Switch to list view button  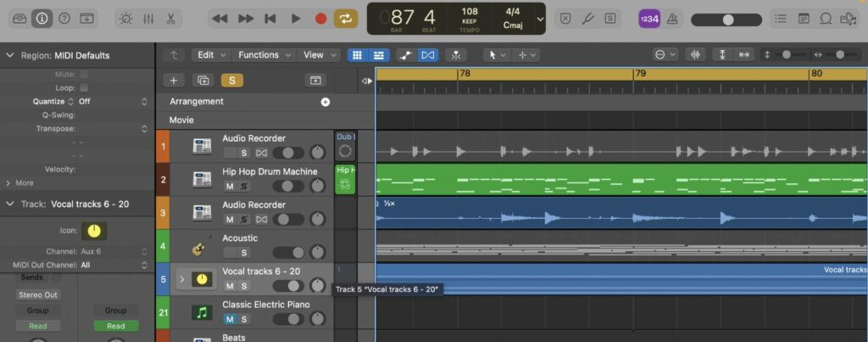click(379, 55)
